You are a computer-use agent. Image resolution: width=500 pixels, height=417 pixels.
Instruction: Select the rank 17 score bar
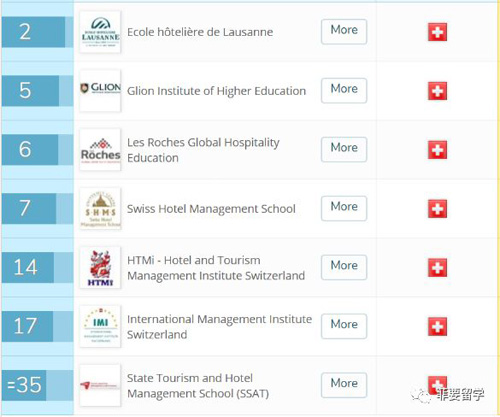[27, 326]
